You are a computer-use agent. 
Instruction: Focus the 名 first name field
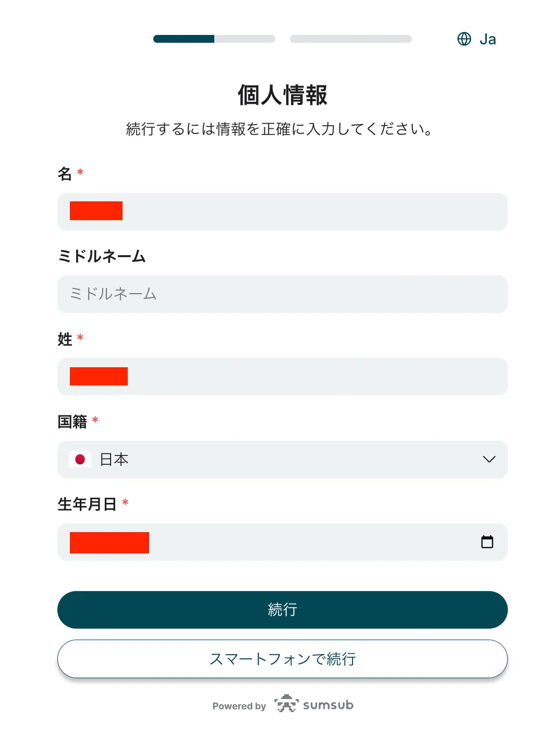(x=283, y=211)
